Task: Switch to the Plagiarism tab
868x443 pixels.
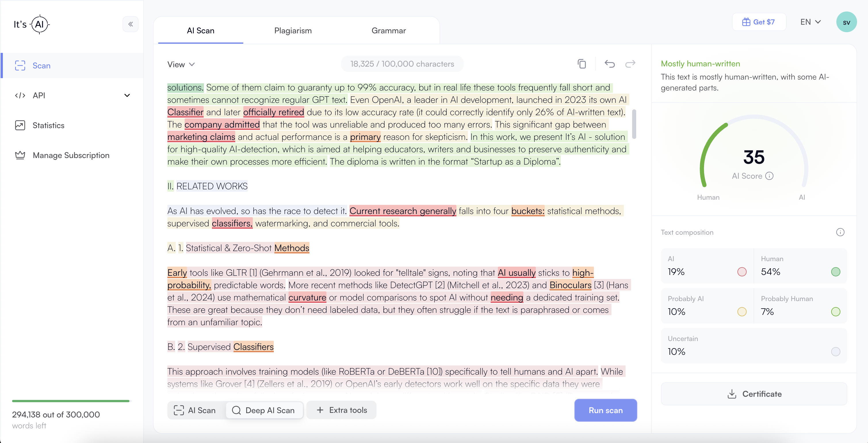Action: pos(293,31)
